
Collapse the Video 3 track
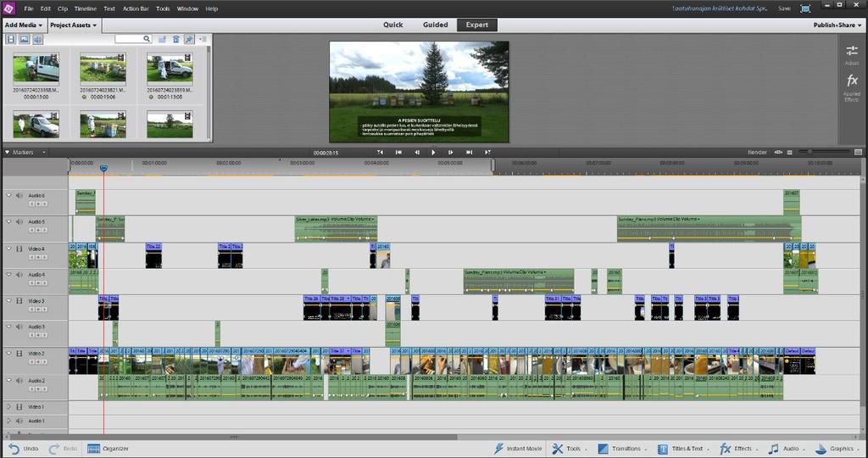pos(8,301)
